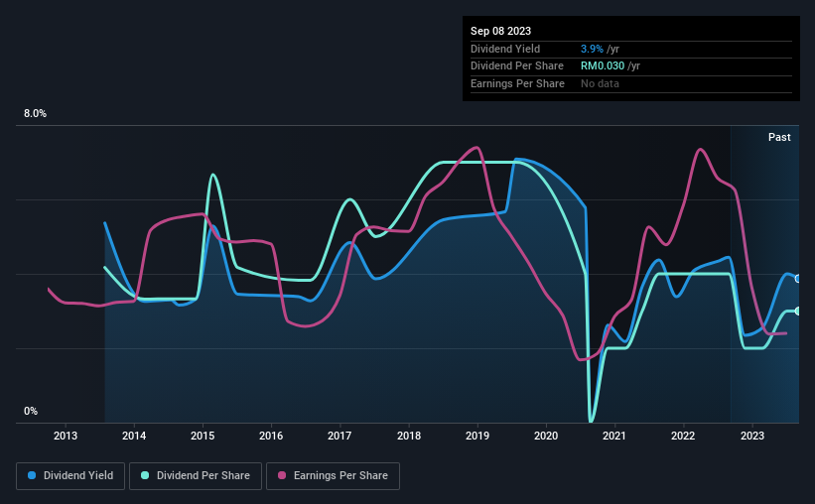The image size is (815, 504).
Task: Click the blue Dividend Yield legend dot
Action: pos(32,475)
